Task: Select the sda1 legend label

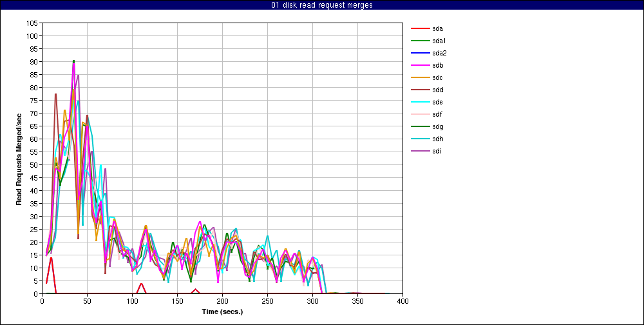Action: tap(439, 41)
